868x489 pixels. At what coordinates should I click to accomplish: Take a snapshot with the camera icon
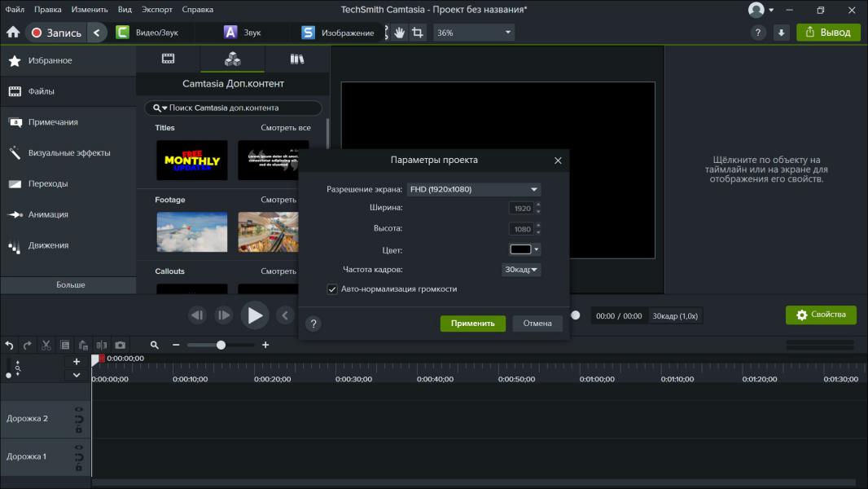pyautogui.click(x=121, y=345)
